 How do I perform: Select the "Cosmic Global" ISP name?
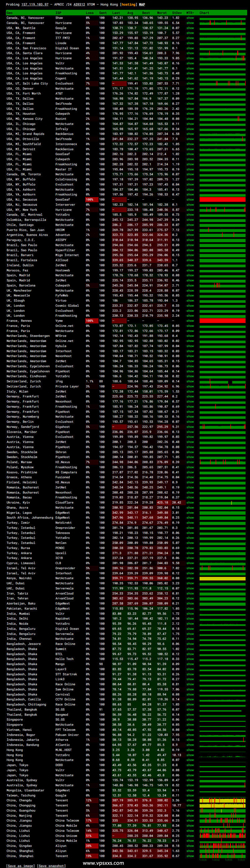point(67,306)
